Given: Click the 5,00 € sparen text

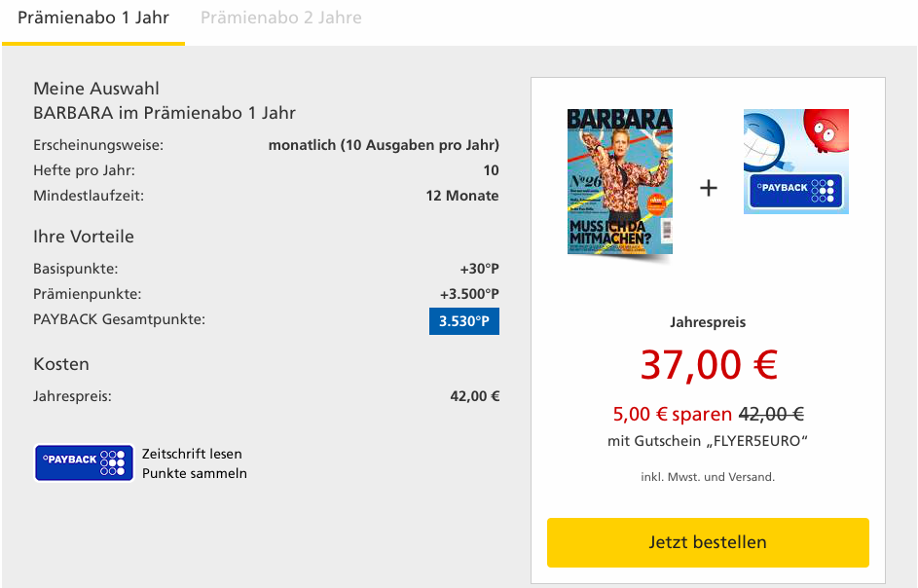Looking at the screenshot, I should pos(673,414).
